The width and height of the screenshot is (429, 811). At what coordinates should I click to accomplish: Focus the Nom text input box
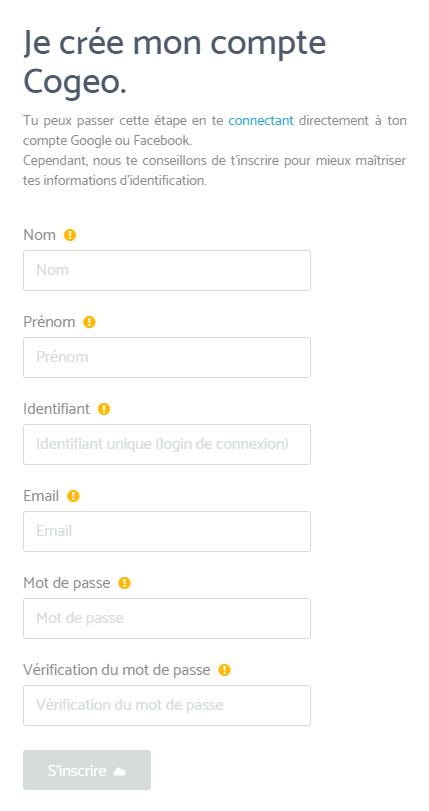(167, 271)
